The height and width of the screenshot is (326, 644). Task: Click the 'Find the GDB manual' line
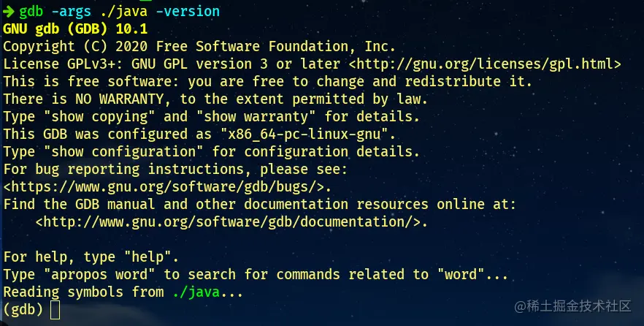tap(260, 205)
